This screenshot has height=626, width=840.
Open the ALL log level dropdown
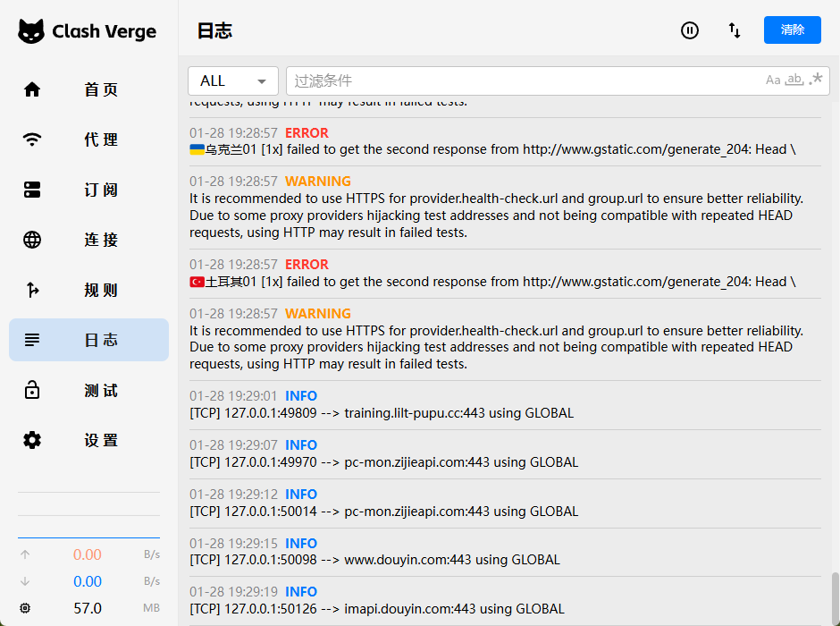233,80
